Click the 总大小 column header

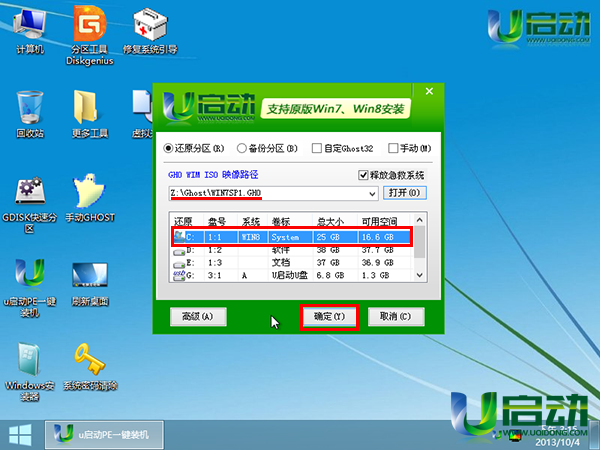point(335,222)
